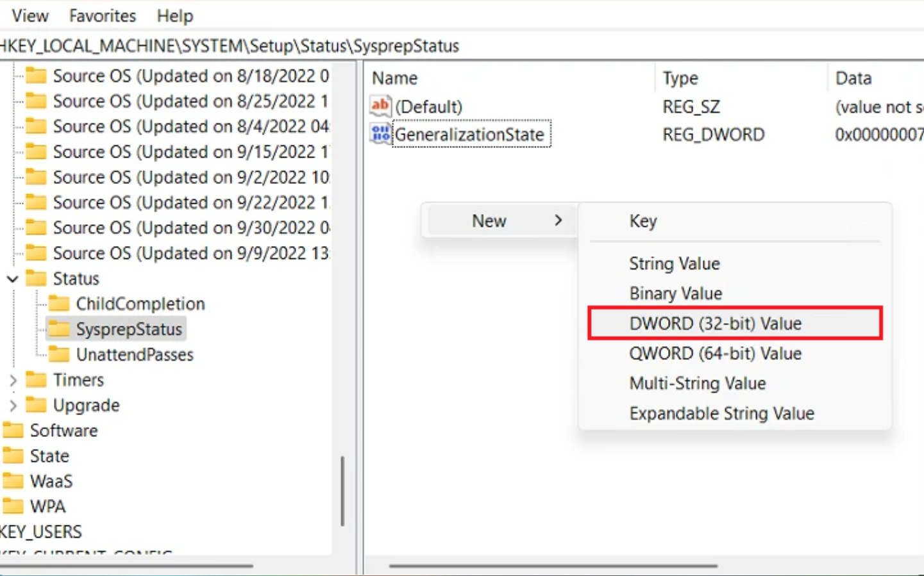The image size is (924, 576).
Task: Click the ChildCompletion folder icon
Action: tap(59, 303)
